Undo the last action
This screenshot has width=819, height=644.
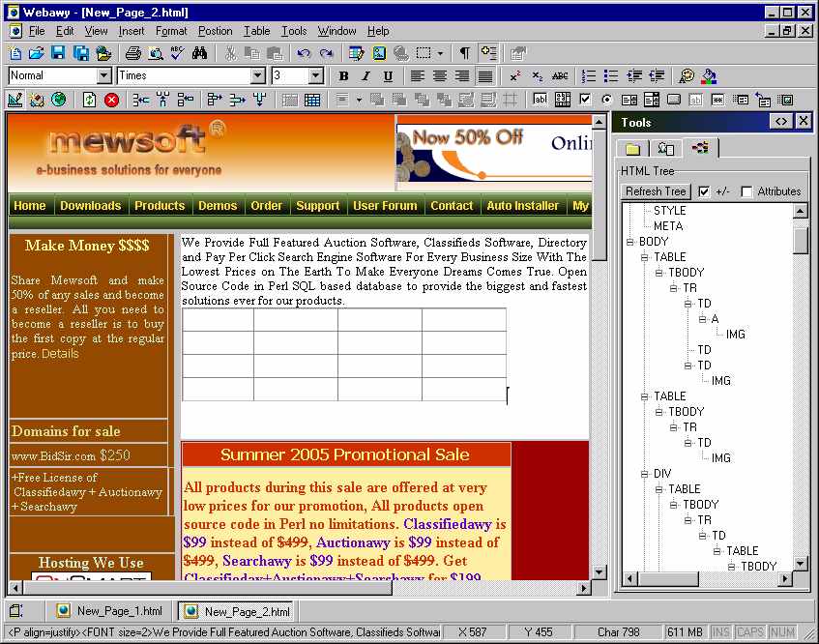click(x=304, y=53)
